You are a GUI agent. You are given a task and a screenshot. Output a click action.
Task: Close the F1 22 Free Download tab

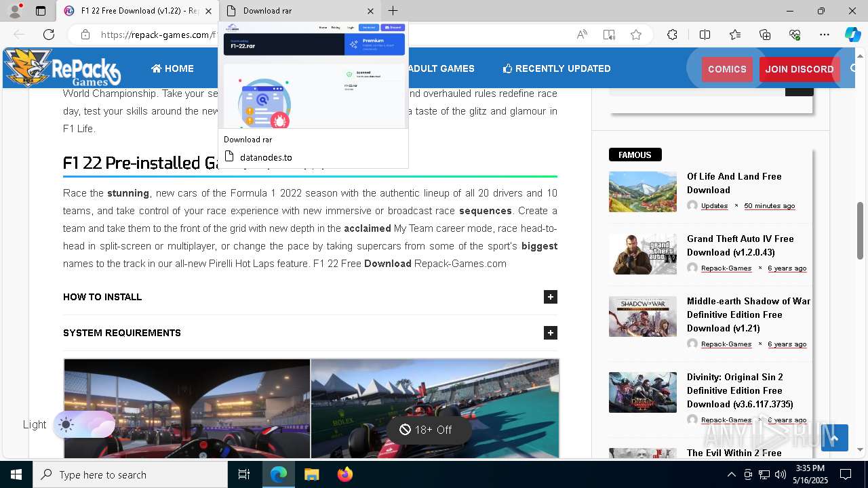click(209, 11)
